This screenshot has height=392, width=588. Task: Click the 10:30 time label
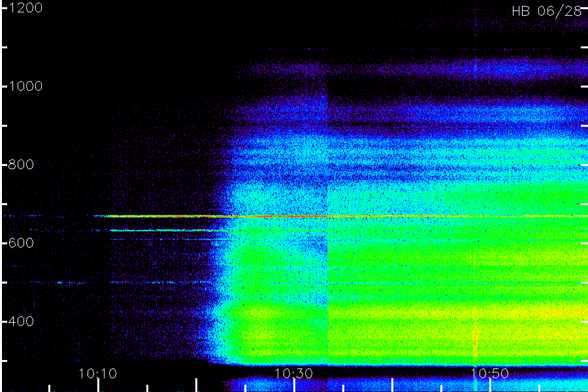(293, 373)
